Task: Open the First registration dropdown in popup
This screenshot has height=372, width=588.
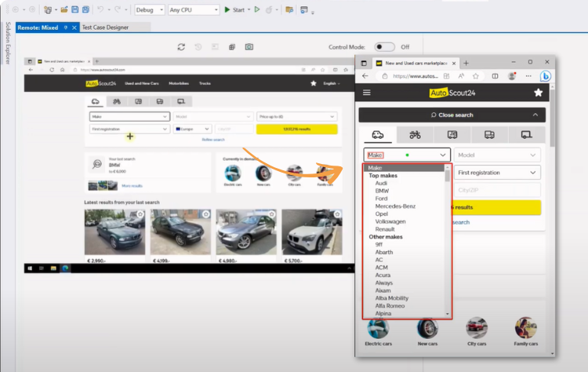Action: (x=497, y=173)
